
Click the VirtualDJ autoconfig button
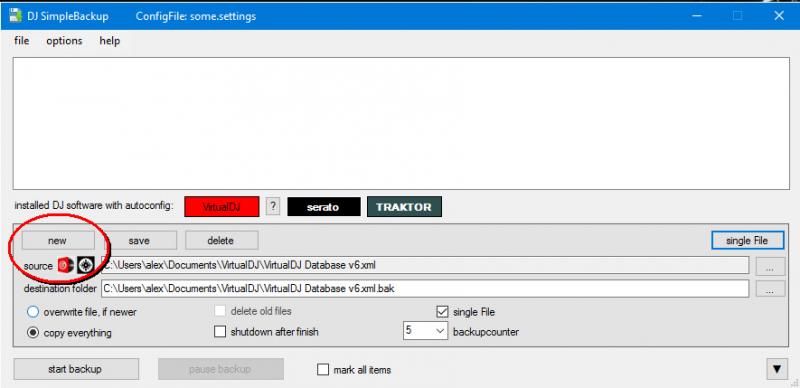click(x=222, y=207)
